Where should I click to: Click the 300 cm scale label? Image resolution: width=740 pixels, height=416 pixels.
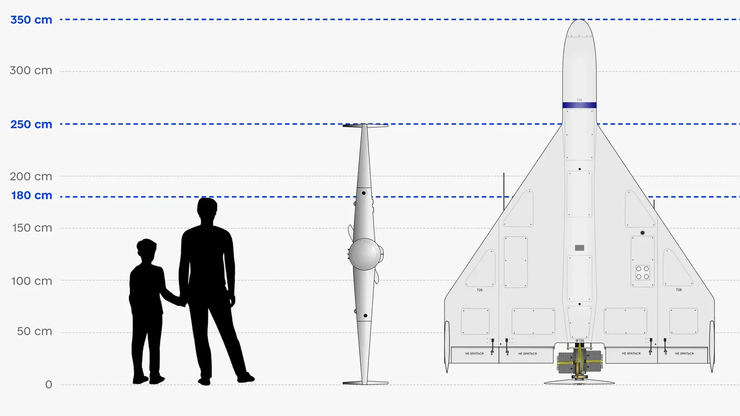[x=31, y=71]
